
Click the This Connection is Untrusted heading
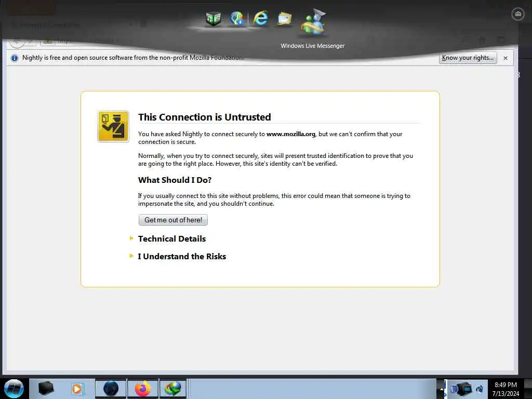pyautogui.click(x=205, y=117)
